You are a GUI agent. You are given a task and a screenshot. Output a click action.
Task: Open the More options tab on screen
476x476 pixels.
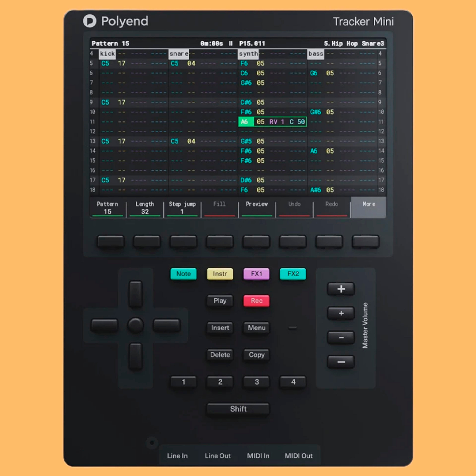pos(368,208)
